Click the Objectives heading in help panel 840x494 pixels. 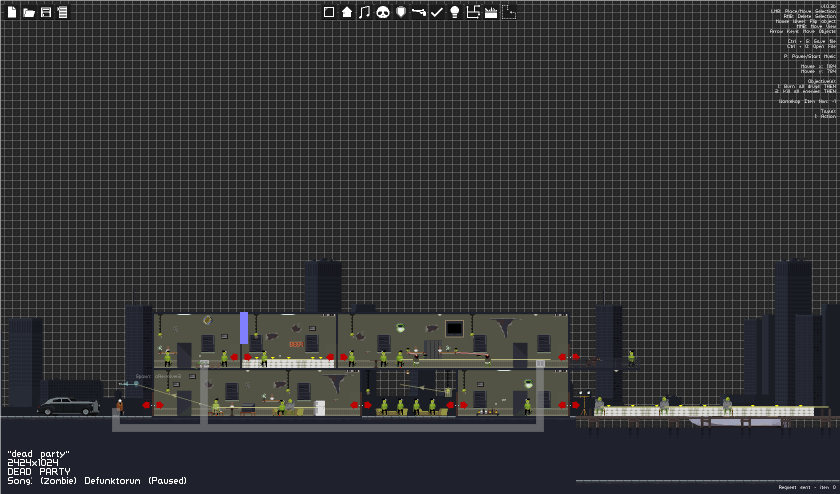click(821, 81)
